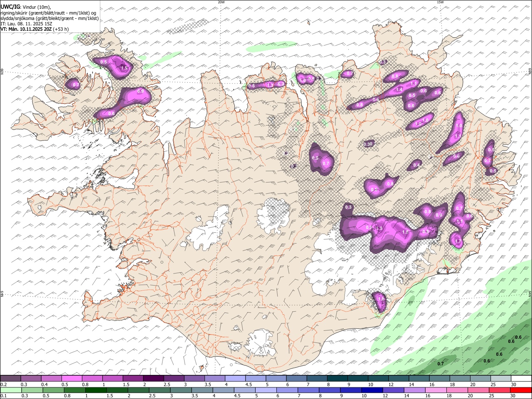
Task: Click the navy blue 10–12 swatch, lower legend
Action: click(372, 390)
